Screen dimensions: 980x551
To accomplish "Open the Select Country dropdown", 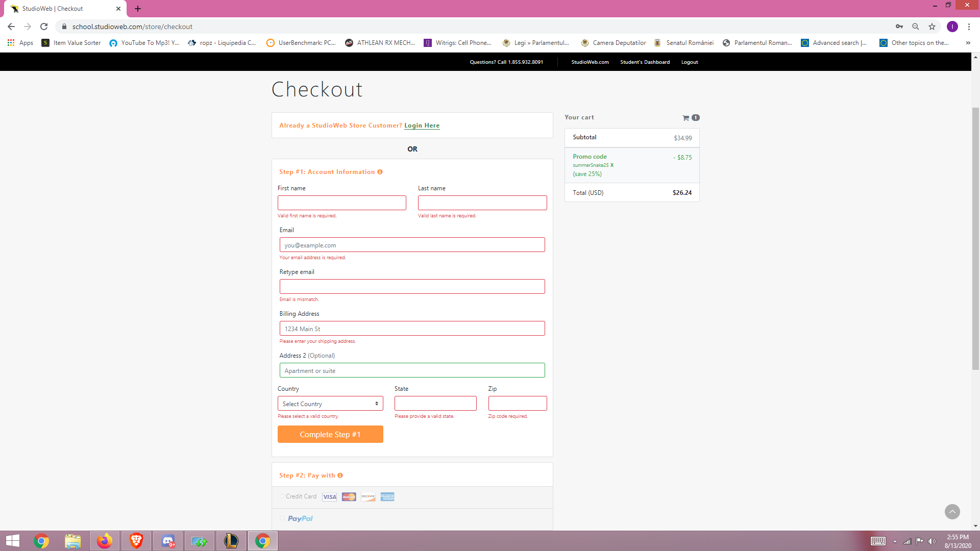I will point(330,404).
